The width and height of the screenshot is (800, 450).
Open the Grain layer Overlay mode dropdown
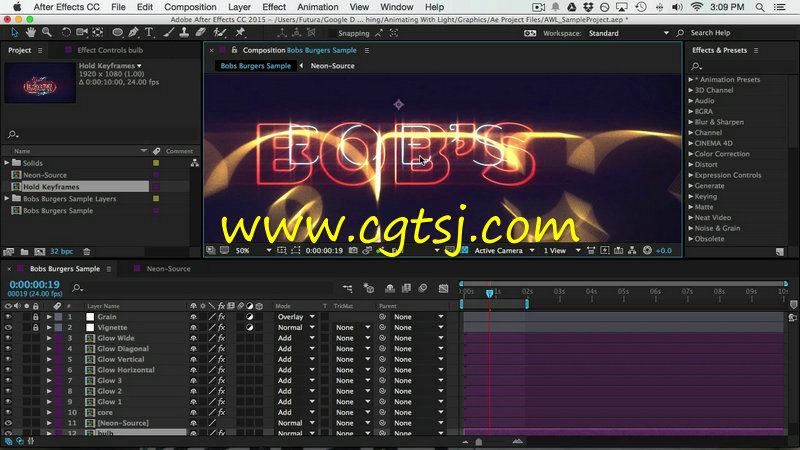click(295, 317)
